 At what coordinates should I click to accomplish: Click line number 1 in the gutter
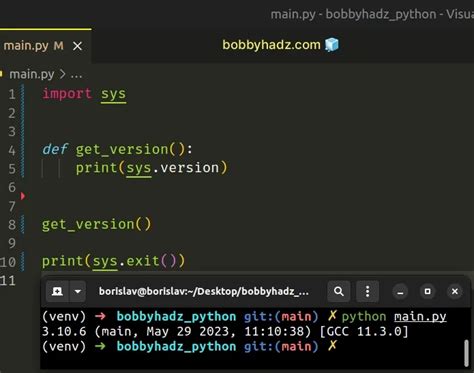[12, 94]
